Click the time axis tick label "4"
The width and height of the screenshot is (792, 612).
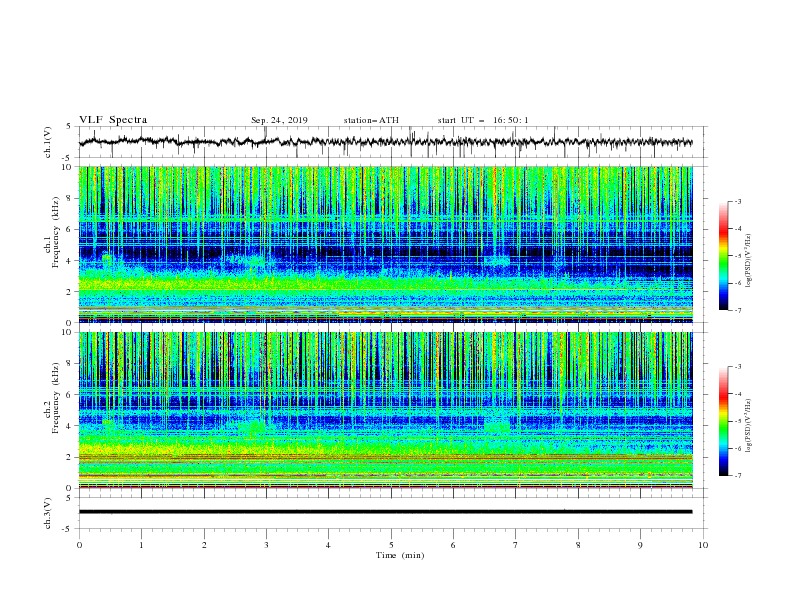[328, 545]
